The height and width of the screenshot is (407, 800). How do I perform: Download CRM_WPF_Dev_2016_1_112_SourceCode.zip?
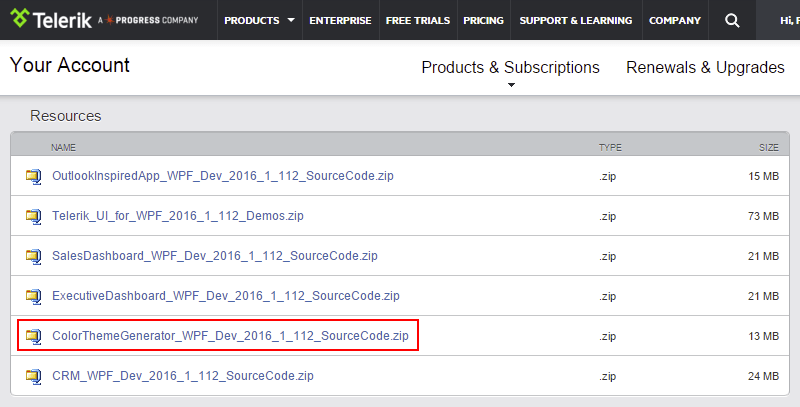click(x=183, y=376)
